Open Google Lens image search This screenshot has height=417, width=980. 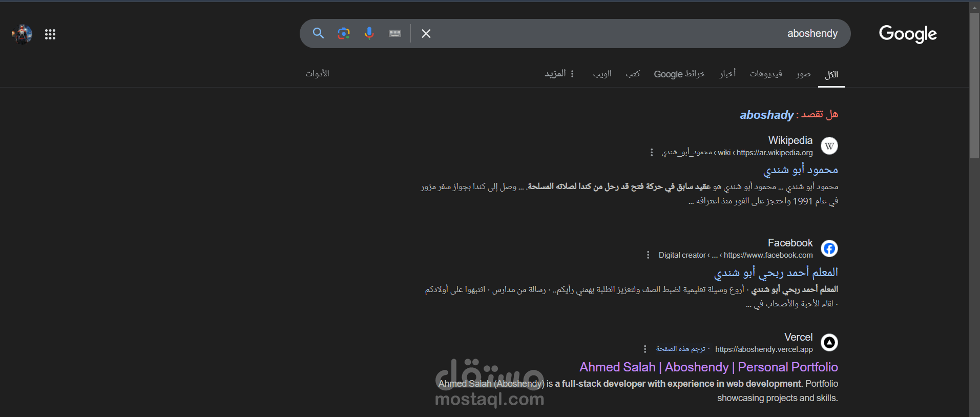[x=344, y=33]
